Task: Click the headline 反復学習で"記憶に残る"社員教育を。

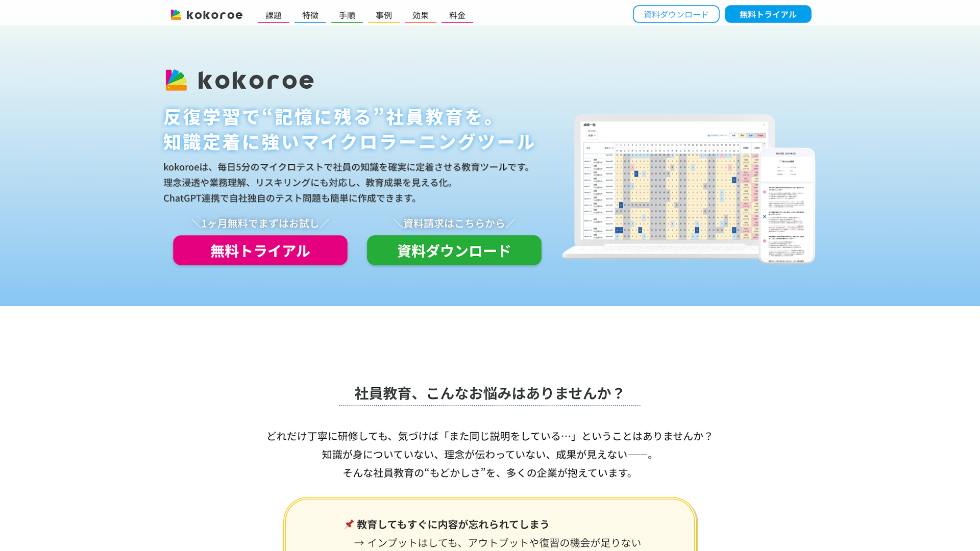Action: tap(330, 117)
